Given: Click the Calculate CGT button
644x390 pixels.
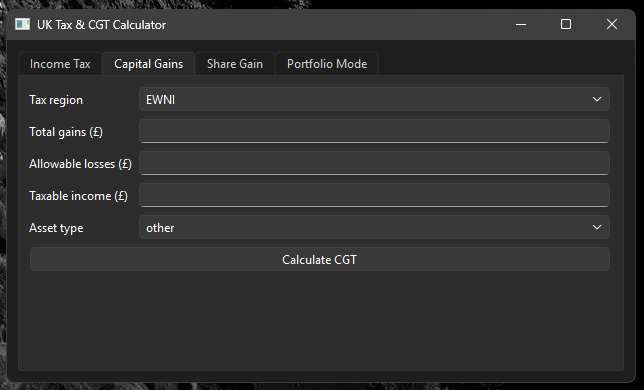Looking at the screenshot, I should tap(320, 259).
